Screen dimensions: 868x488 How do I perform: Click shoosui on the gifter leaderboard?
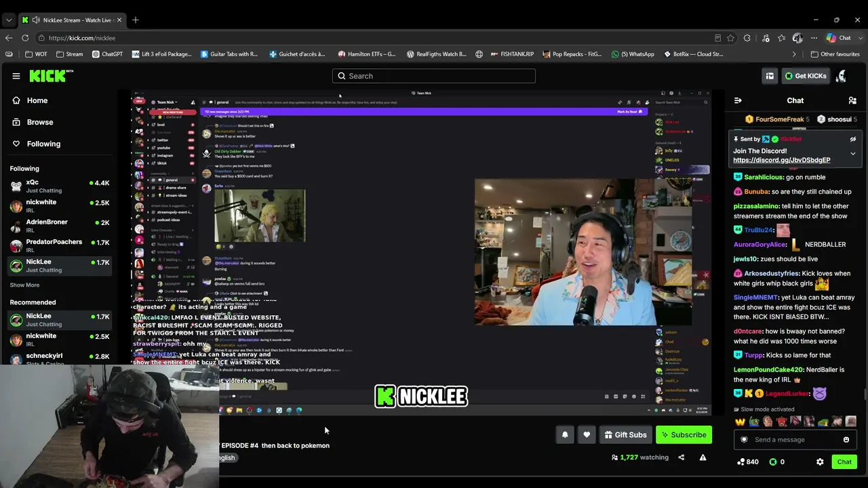point(836,119)
